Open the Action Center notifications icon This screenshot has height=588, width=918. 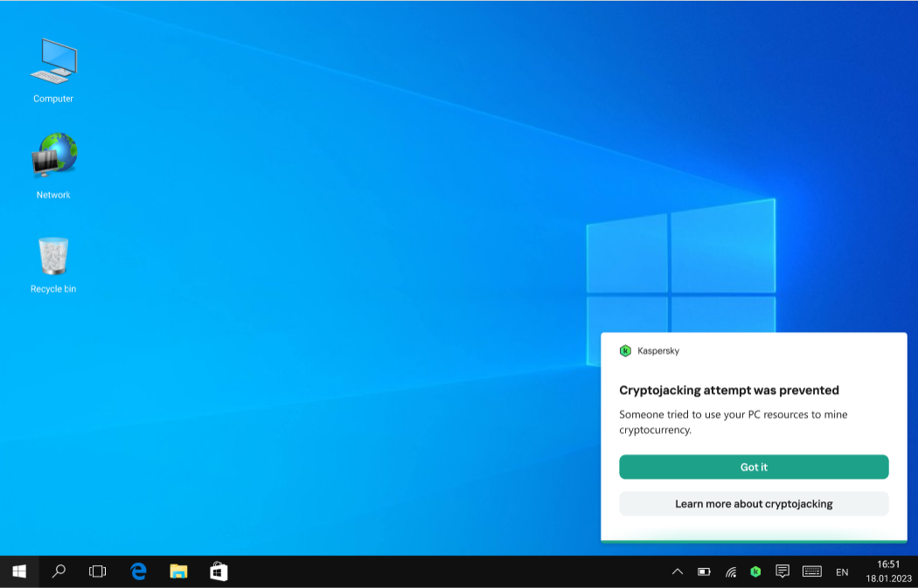782,571
